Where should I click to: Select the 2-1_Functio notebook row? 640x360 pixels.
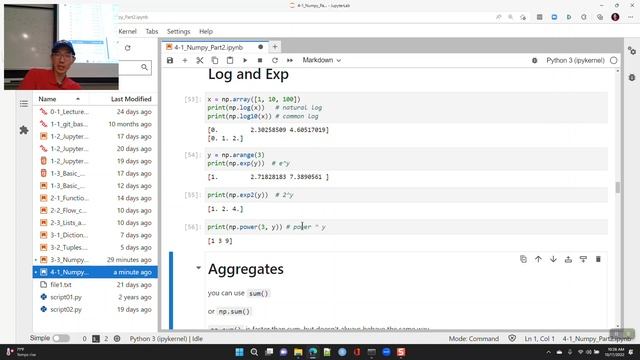click(x=95, y=198)
